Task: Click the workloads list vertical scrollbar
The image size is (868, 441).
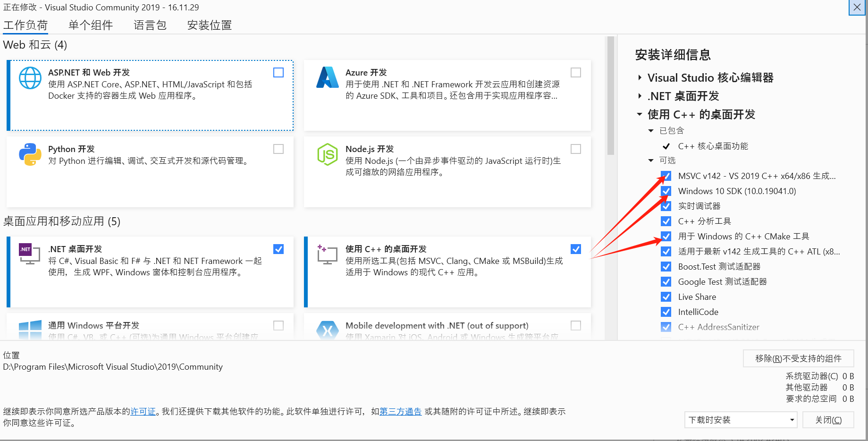Action: pyautogui.click(x=610, y=96)
